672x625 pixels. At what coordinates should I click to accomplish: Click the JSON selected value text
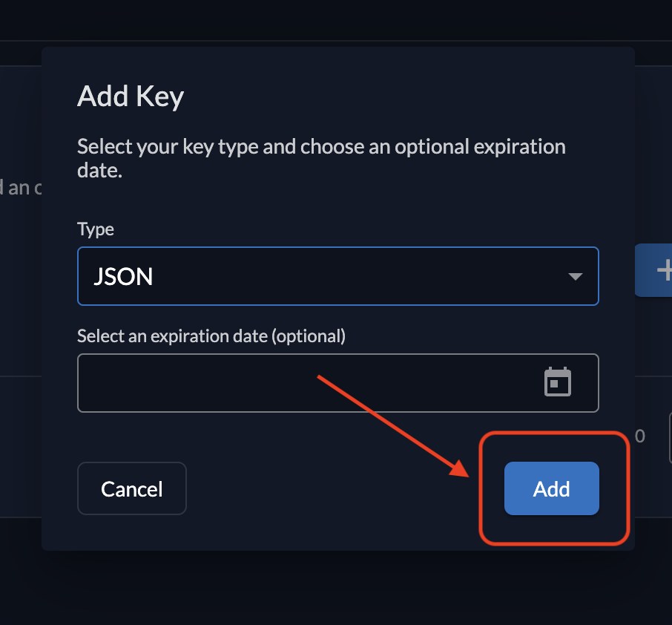point(123,276)
